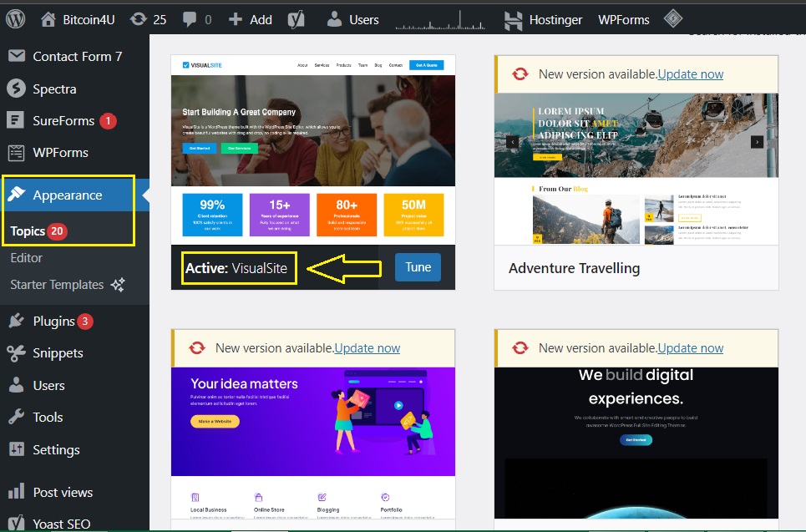Image resolution: width=806 pixels, height=532 pixels.
Task: Open the comments bubble icon
Action: pos(189,19)
